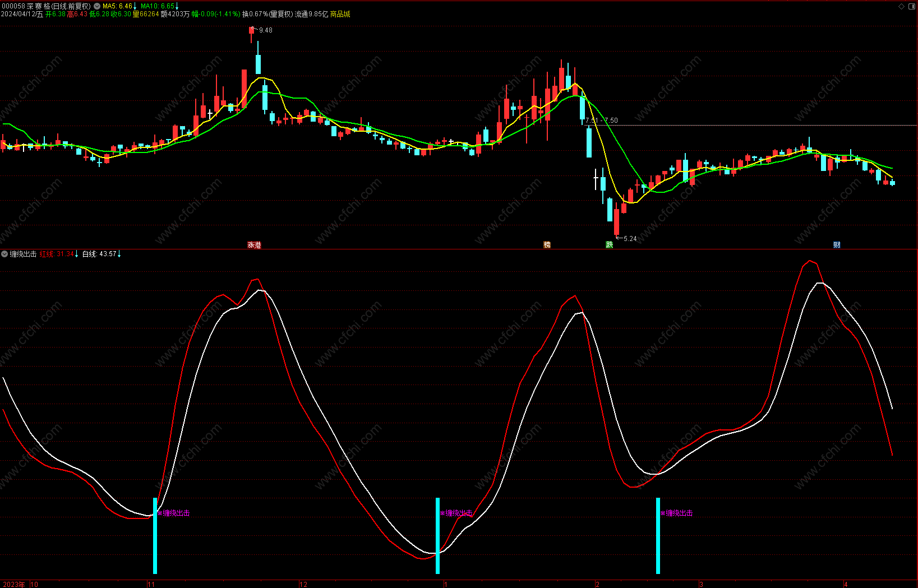Click the 额4203万 turnover amount text
Viewport: 918px width, 588px height.
(175, 14)
